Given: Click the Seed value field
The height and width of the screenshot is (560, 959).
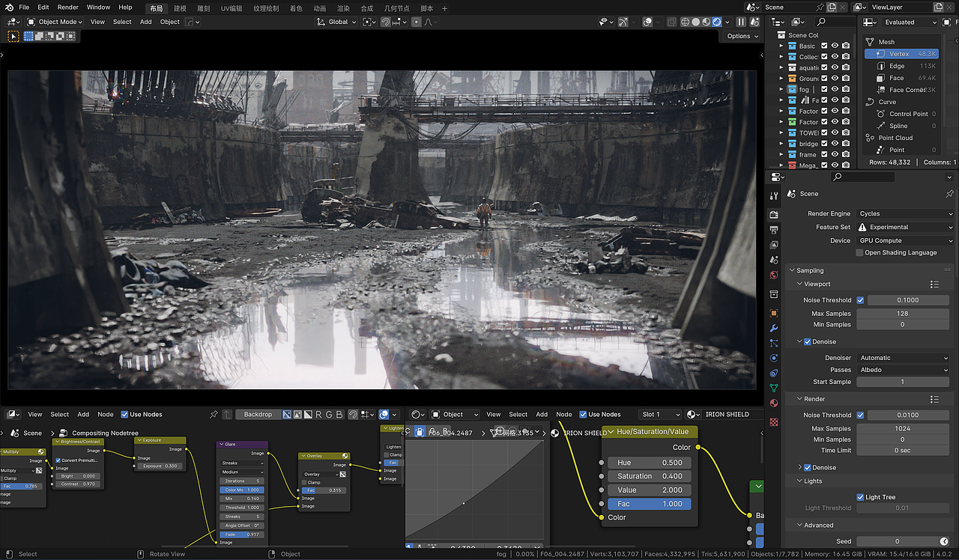Looking at the screenshot, I should (x=897, y=541).
